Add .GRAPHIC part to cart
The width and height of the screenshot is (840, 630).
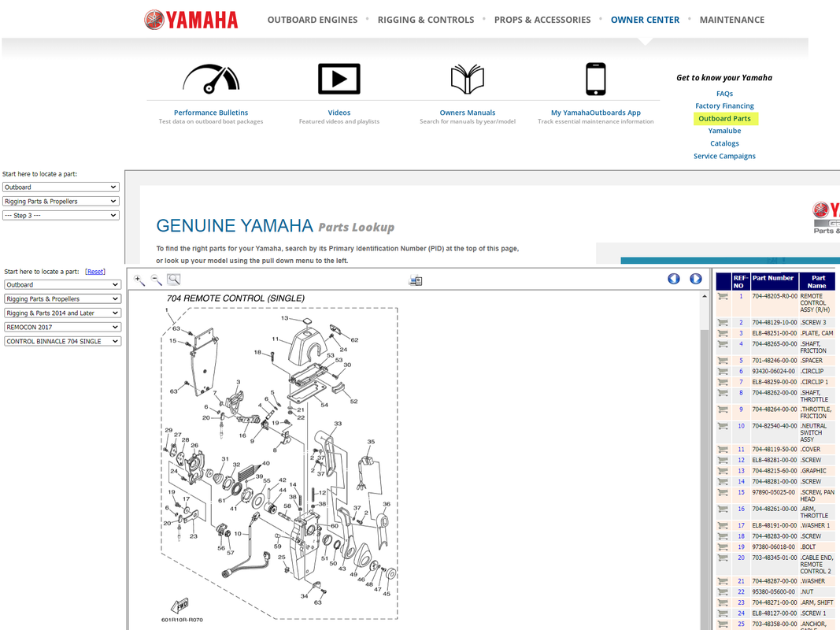point(723,471)
